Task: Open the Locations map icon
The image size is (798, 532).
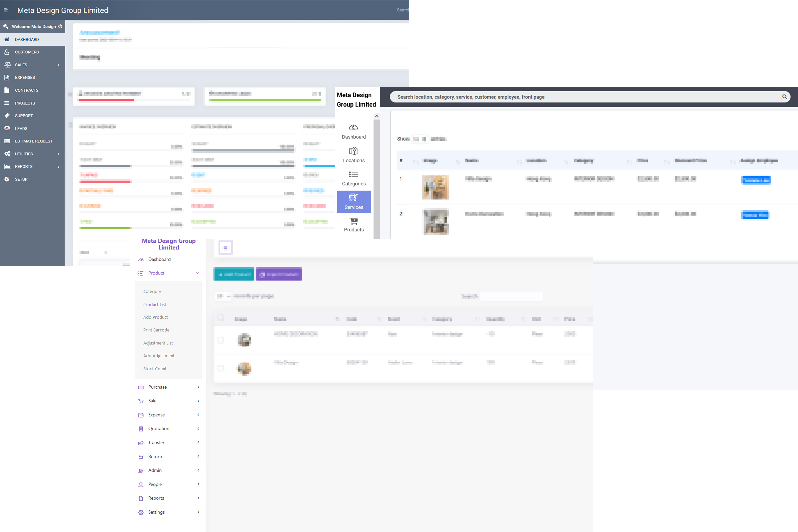Action: 353,151
